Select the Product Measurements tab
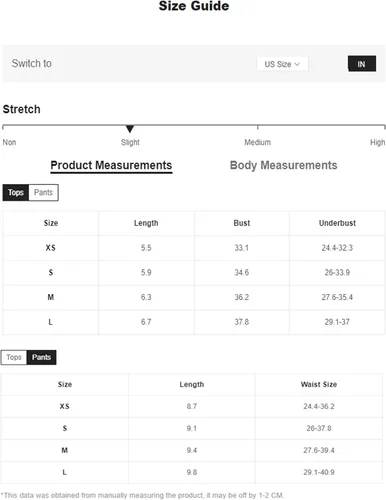Screen dimensions: 386x500 point(111,166)
